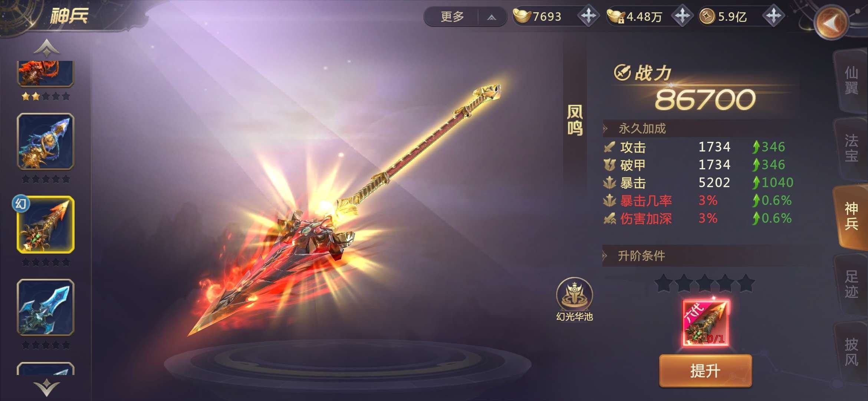Add gold ingots via plus icon beside 7693
This screenshot has width=868, height=401.
click(588, 16)
